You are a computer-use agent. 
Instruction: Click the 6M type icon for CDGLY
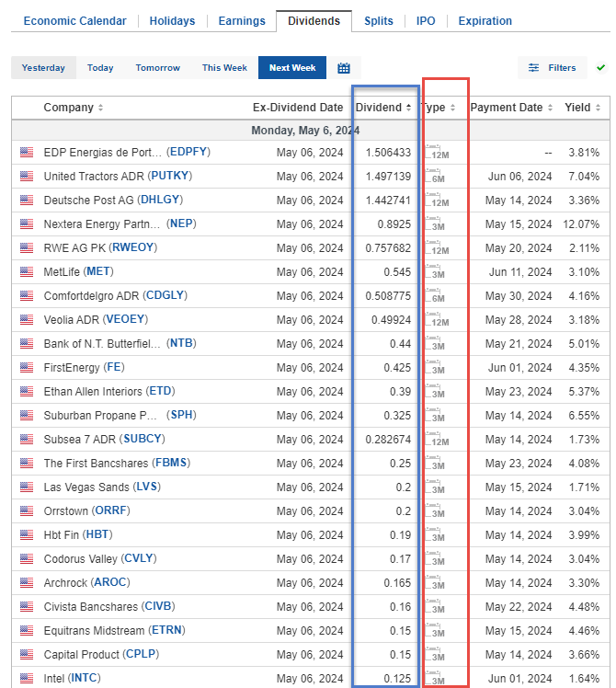(x=435, y=295)
